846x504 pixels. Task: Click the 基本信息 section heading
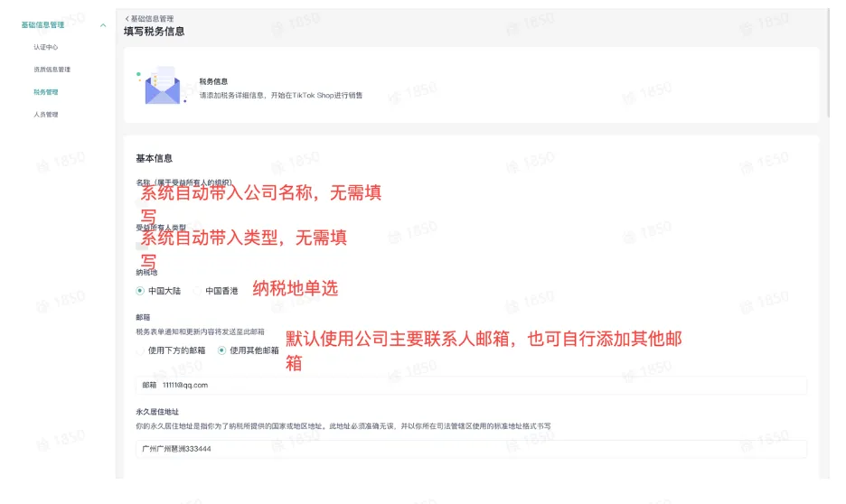tap(155, 158)
